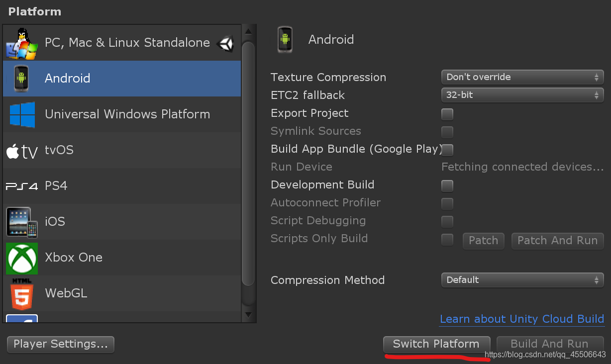Image resolution: width=611 pixels, height=364 pixels.
Task: Click the PS4 logo icon
Action: 22,186
